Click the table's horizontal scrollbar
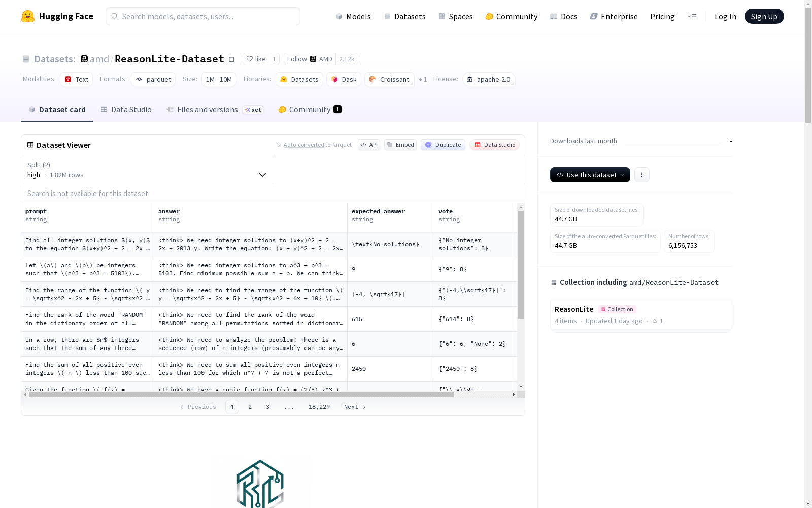The height and width of the screenshot is (508, 812). [241, 394]
